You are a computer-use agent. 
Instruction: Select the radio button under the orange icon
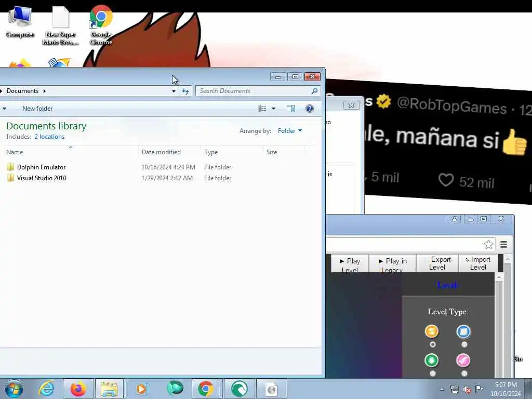coord(432,344)
